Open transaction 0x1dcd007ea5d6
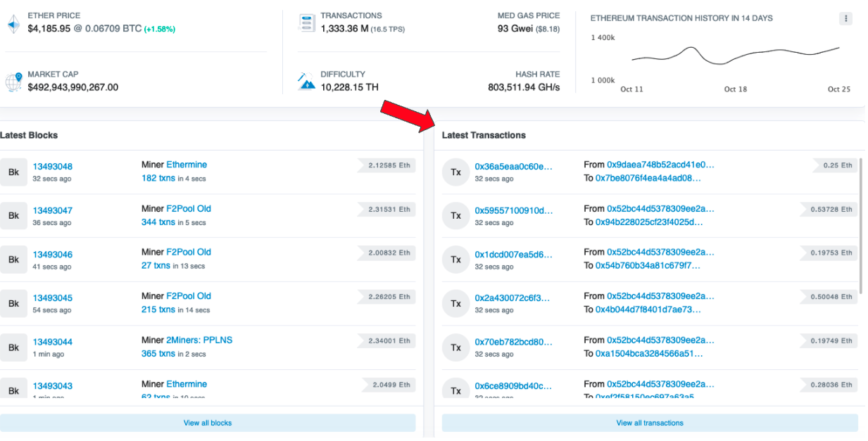The image size is (868, 441). tap(514, 255)
